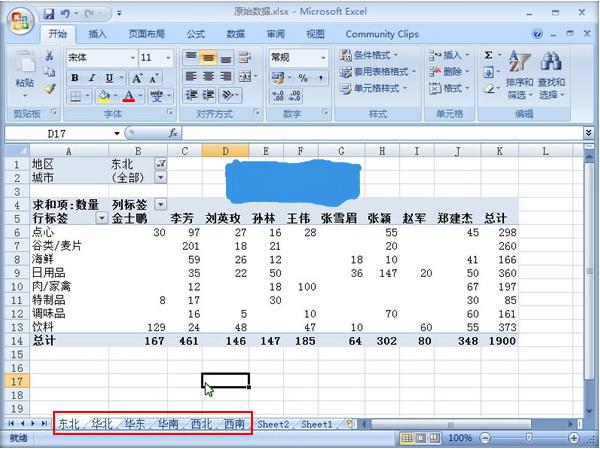
Task: Click the insert function fx icon
Action: (173, 133)
